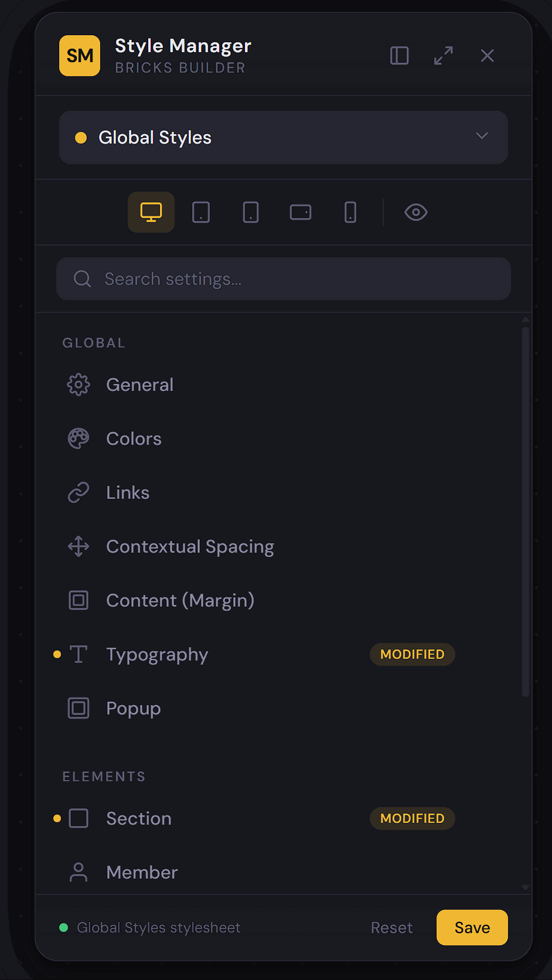Viewport: 552px width, 980px height.
Task: Click the settings list vertical scrollbar
Action: tap(526, 511)
